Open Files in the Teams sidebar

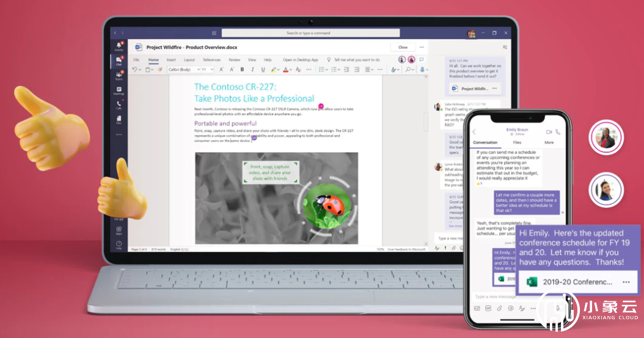(x=119, y=120)
